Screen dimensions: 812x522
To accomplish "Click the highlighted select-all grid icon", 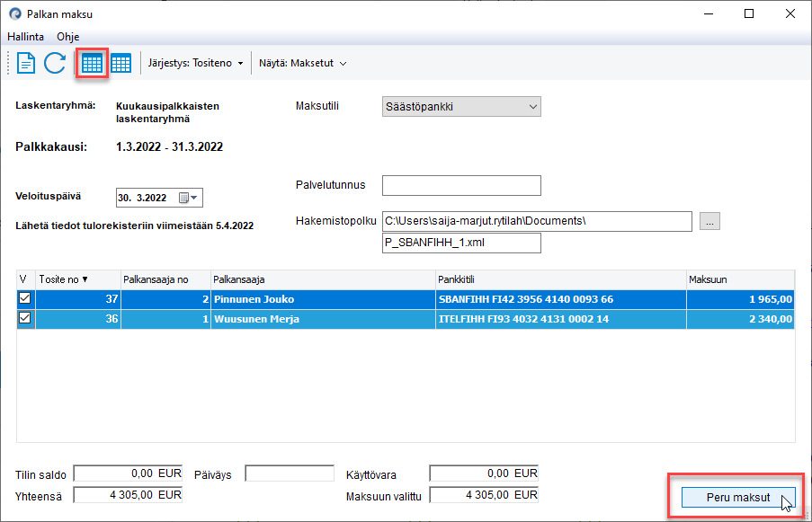I will pos(93,64).
